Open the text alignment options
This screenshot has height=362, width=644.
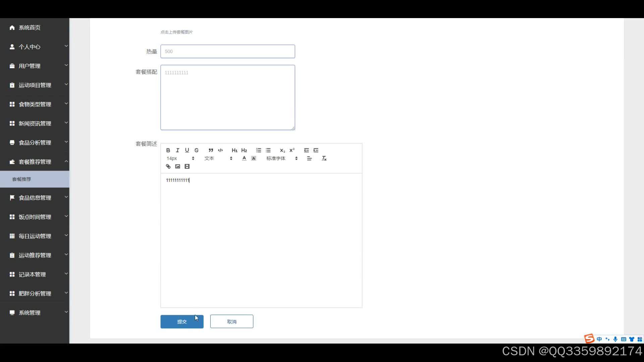point(309,158)
